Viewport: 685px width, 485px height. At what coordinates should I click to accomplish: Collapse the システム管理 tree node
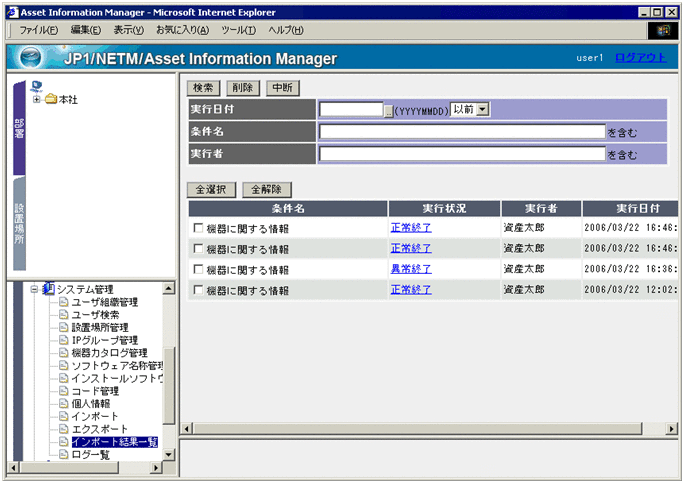[x=33, y=289]
